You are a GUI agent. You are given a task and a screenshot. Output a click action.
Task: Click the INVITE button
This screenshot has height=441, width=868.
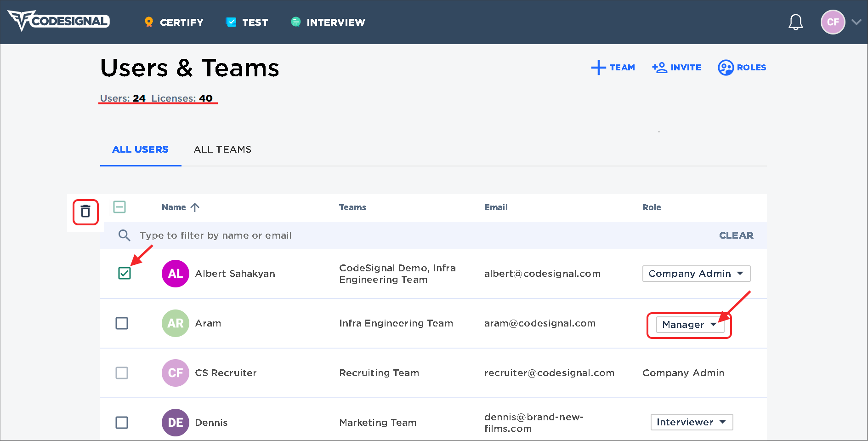tap(676, 67)
